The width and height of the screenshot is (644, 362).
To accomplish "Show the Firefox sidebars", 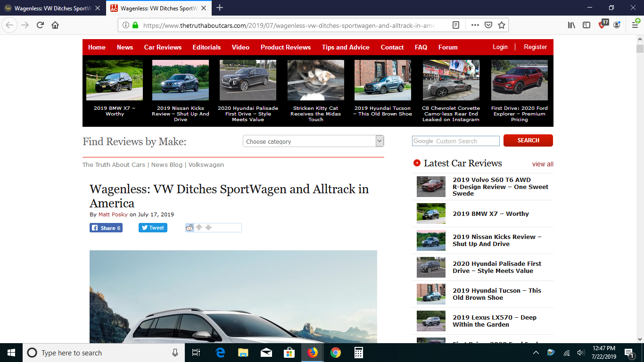I will pos(586,25).
